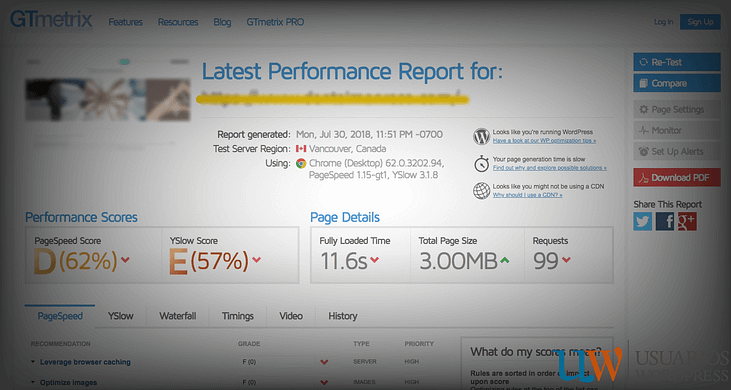The image size is (731, 390).
Task: Click Total Page Size up arrow
Action: point(504,260)
